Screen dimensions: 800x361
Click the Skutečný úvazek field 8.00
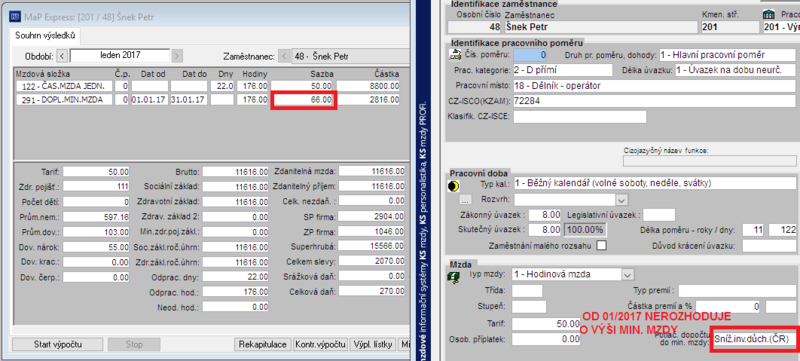(x=545, y=229)
